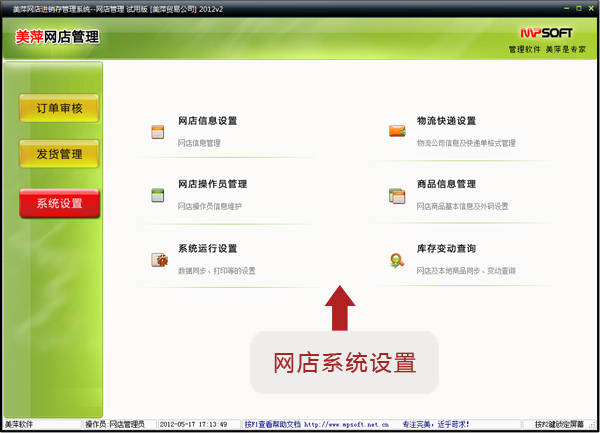Click the www.mpsoft.net.cn help link

coord(346,425)
